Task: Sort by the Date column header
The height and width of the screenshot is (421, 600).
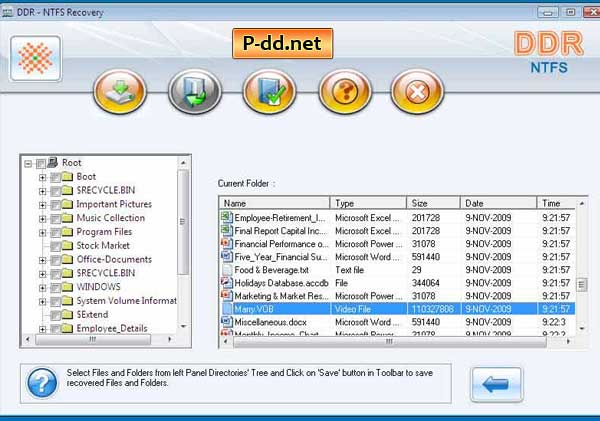Action: tap(498, 203)
